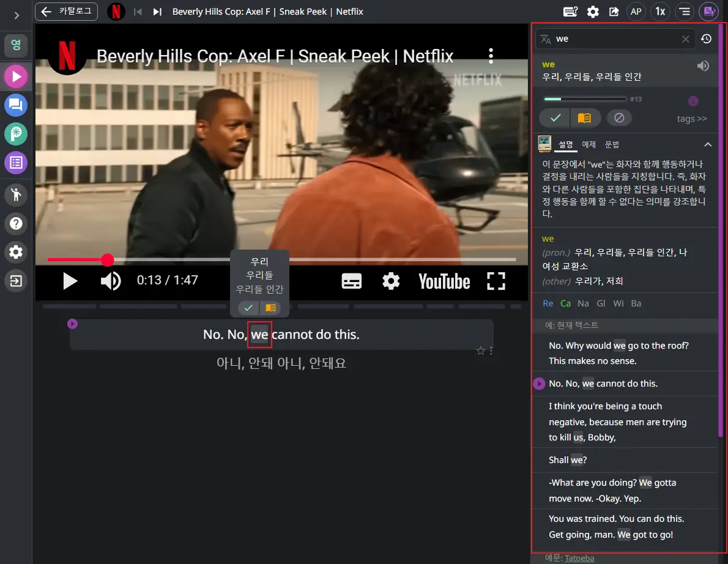Open the Ba dictionary link
Screen dimensions: 728x564
[636, 303]
